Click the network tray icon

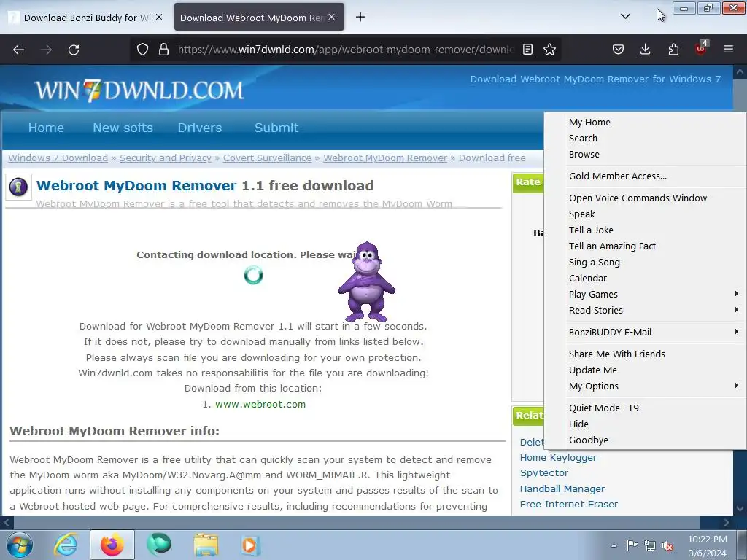[x=650, y=545]
